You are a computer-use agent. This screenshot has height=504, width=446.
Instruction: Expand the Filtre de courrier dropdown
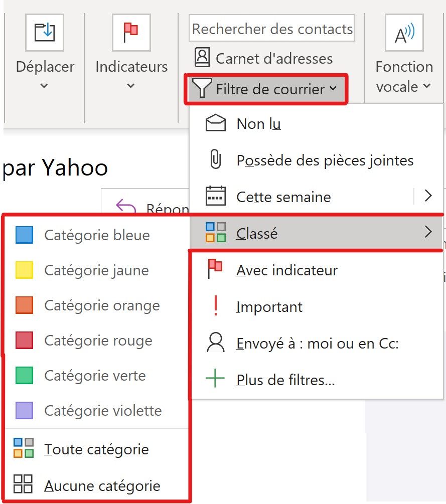[x=266, y=89]
